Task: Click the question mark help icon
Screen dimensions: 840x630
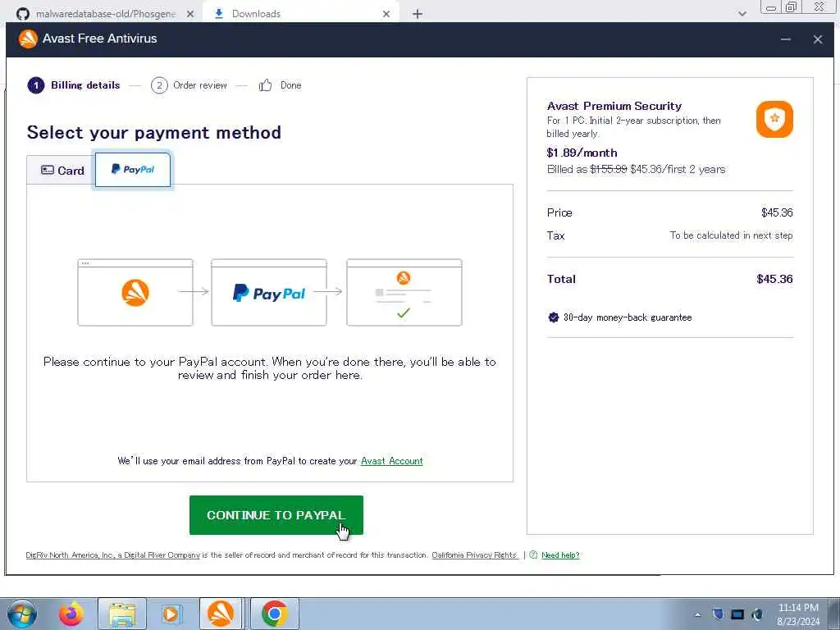Action: click(533, 555)
